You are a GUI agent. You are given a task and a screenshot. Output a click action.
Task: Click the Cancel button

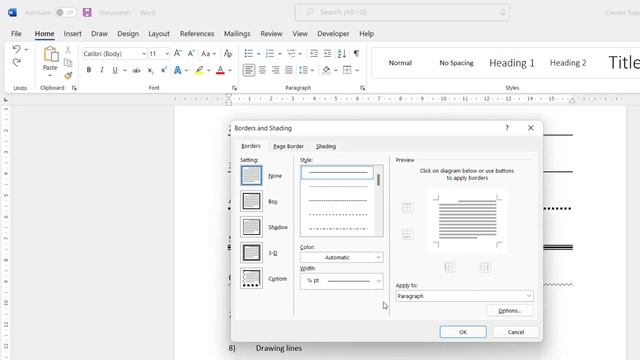pyautogui.click(x=516, y=332)
